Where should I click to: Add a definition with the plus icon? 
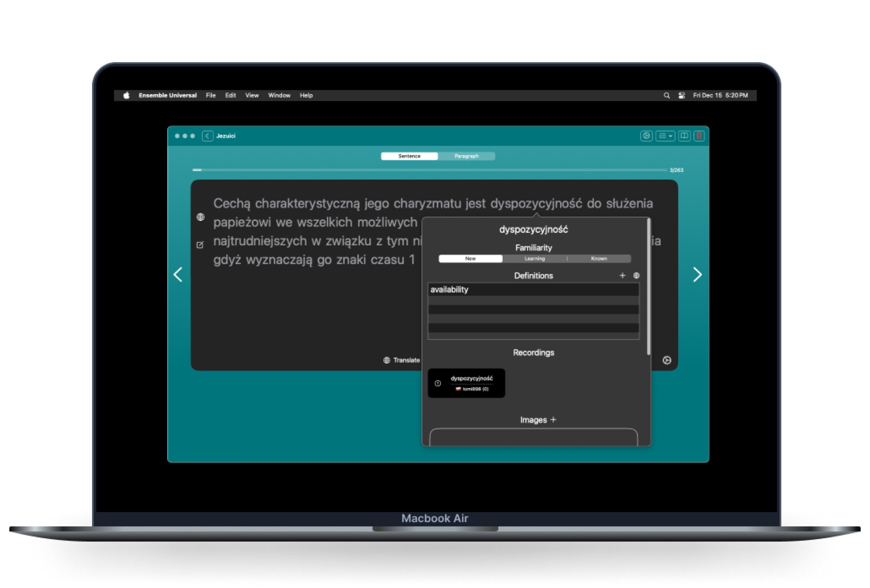622,276
